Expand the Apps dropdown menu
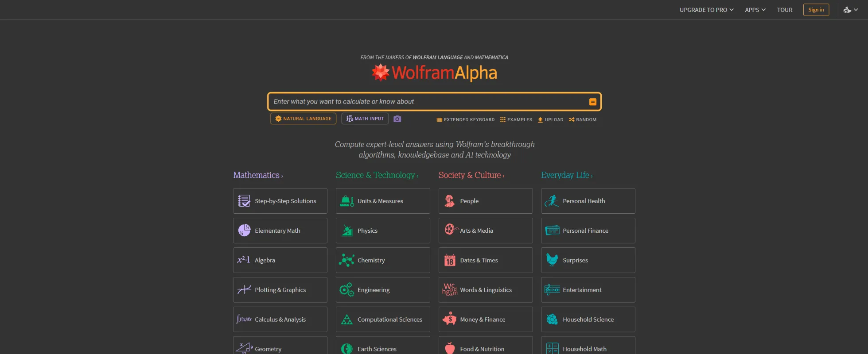This screenshot has width=868, height=354. (755, 10)
